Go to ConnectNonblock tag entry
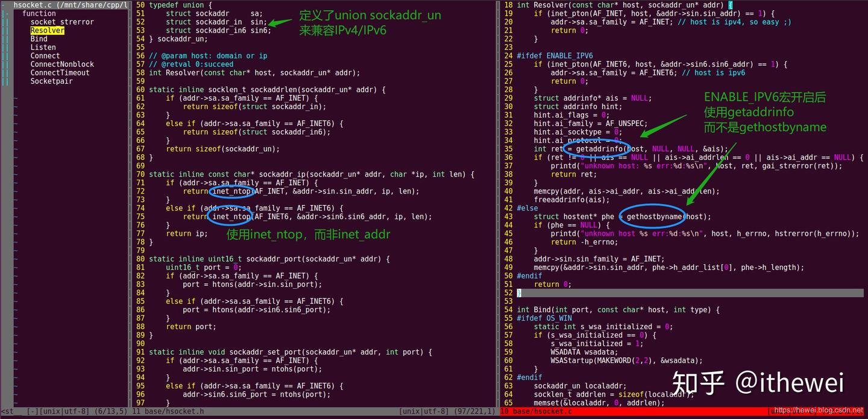 click(x=62, y=64)
